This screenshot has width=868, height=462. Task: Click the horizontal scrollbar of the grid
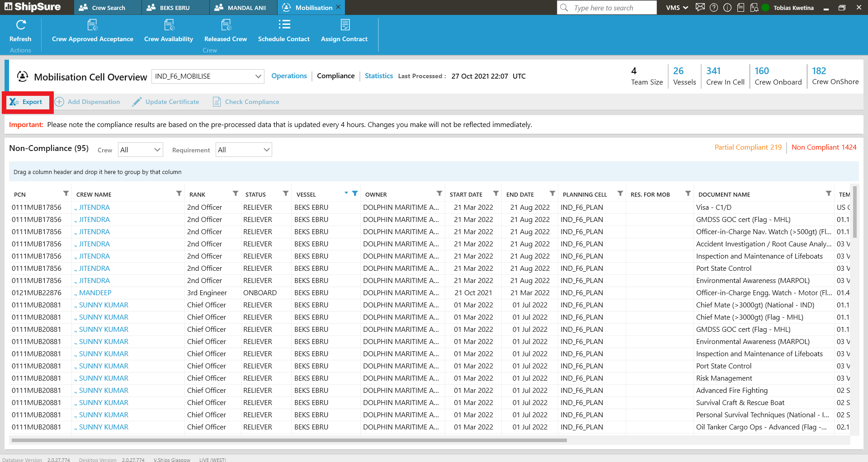(x=289, y=440)
